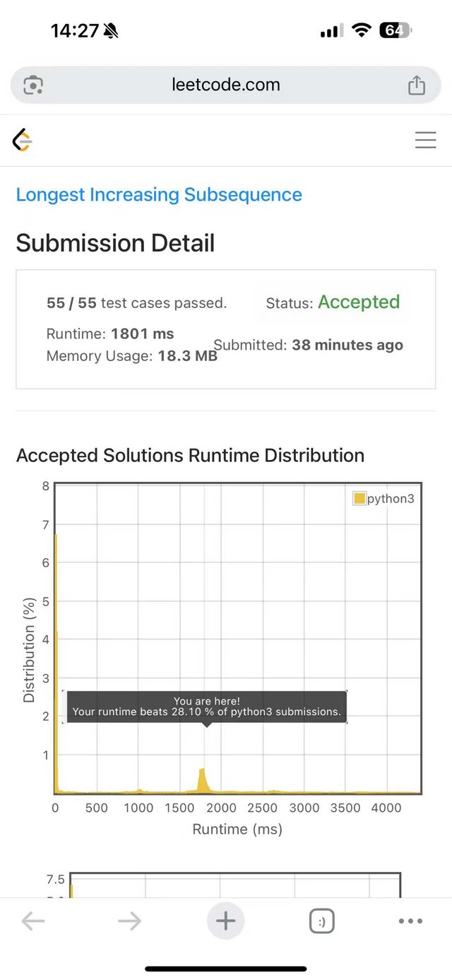Toggle the python3 legend entry in the chart
The height and width of the screenshot is (980, 452).
[x=390, y=499]
